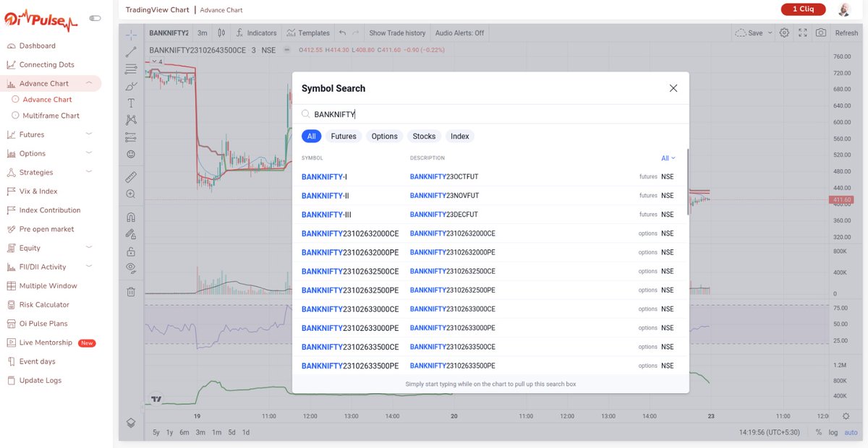Open the Save dropdown arrow
This screenshot has width=868, height=448.
770,33
